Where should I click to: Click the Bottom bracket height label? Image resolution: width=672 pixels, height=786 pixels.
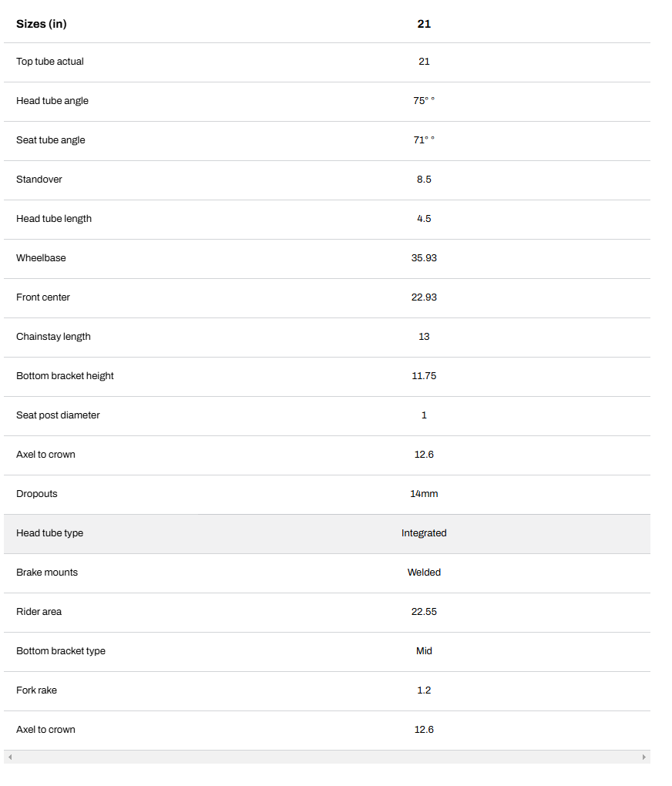[65, 376]
